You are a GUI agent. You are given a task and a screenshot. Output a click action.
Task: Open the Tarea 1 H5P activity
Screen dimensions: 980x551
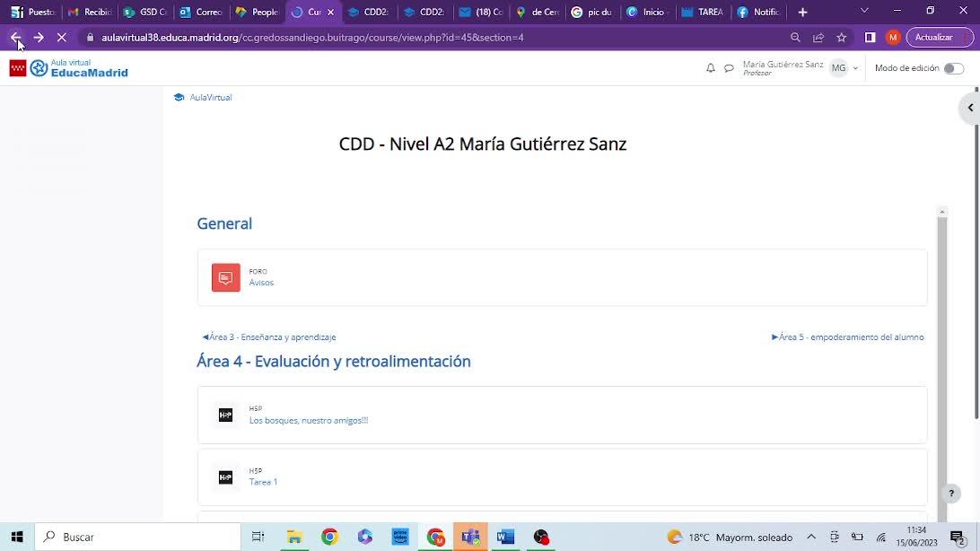(x=263, y=482)
